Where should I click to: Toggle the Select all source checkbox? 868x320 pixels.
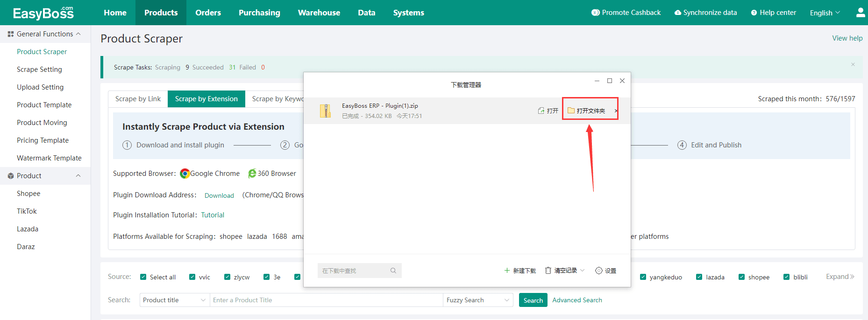pos(143,277)
